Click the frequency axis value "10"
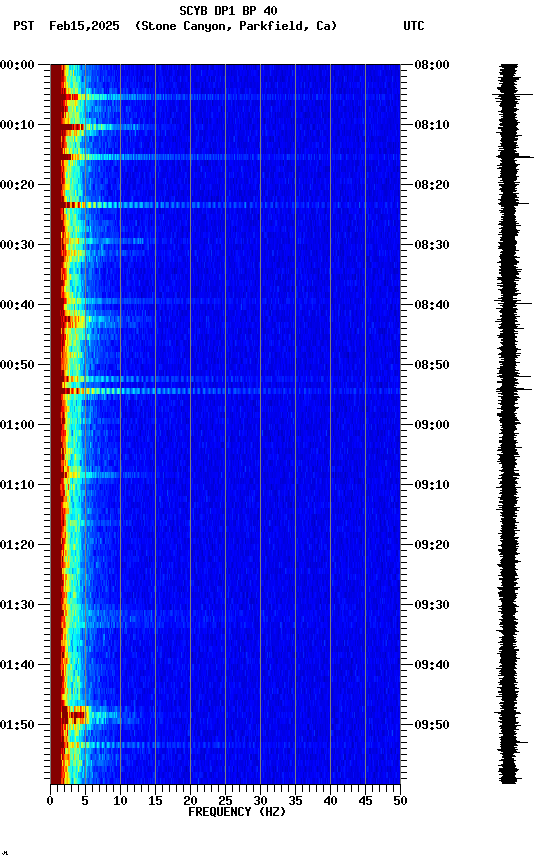552x864 pixels. (120, 801)
